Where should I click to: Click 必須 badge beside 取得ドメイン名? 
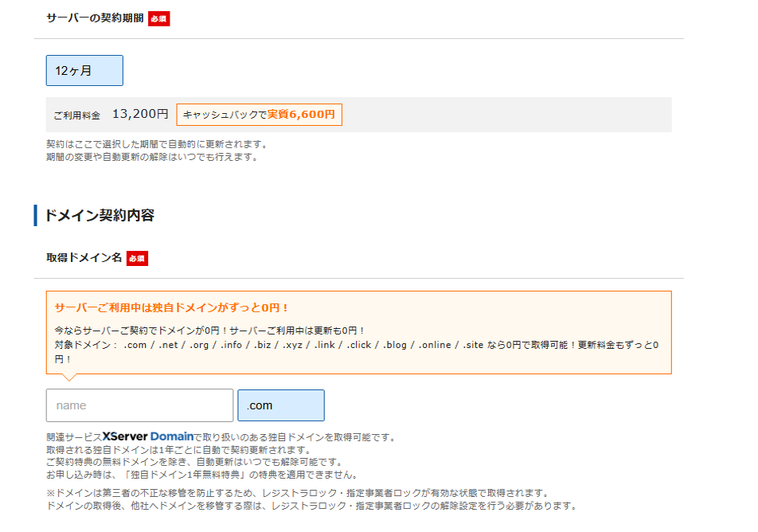point(137,258)
